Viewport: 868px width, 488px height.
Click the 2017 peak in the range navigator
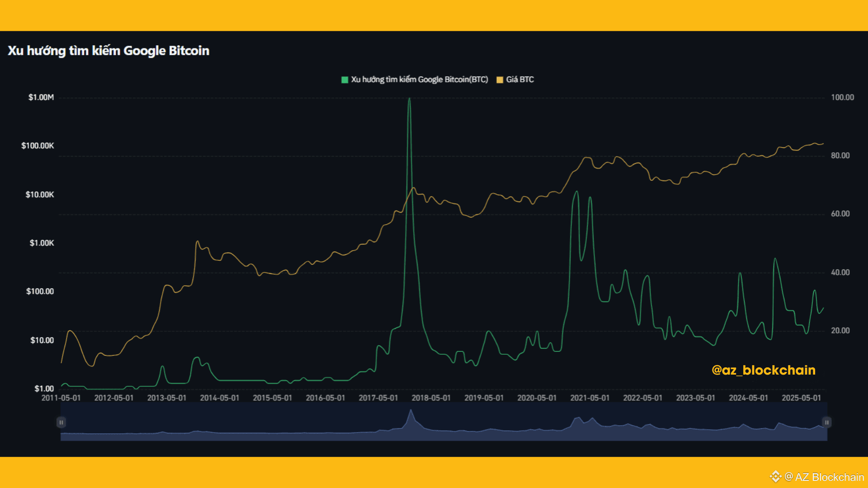pyautogui.click(x=410, y=412)
